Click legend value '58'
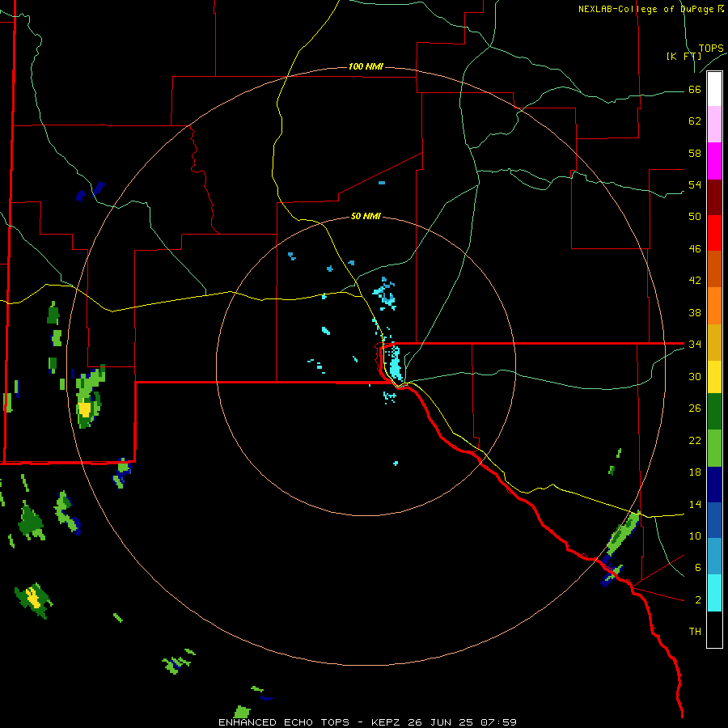 coord(695,153)
